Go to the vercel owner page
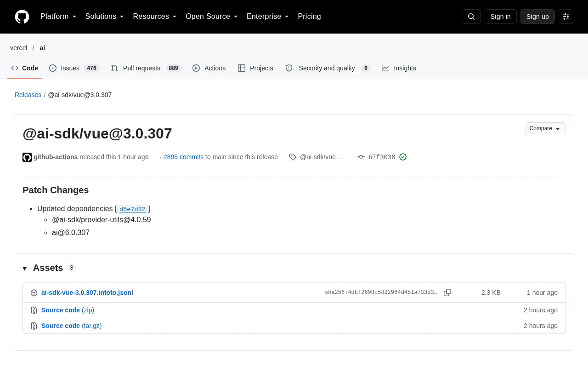Viewport: 588px width, 368px height. pos(19,48)
